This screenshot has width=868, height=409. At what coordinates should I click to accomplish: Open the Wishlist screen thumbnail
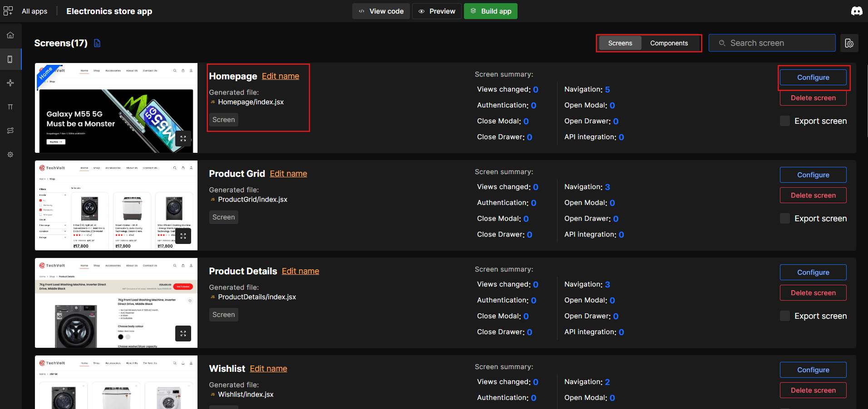116,382
